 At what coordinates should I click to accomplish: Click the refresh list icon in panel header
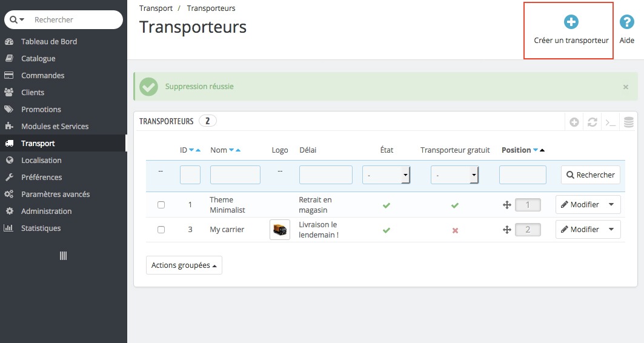(x=593, y=122)
